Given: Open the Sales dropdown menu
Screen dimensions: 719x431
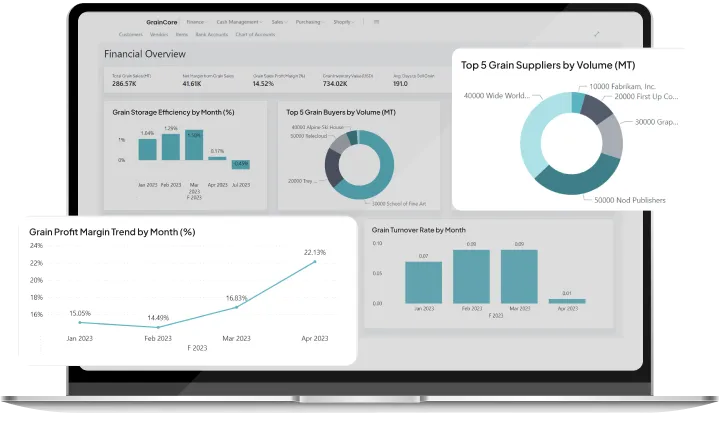Looking at the screenshot, I should pyautogui.click(x=280, y=21).
